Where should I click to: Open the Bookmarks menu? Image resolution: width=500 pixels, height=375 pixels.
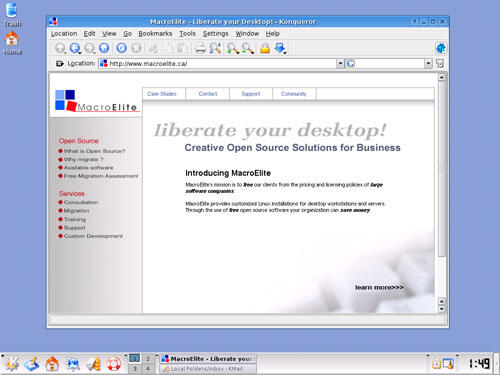tap(155, 34)
